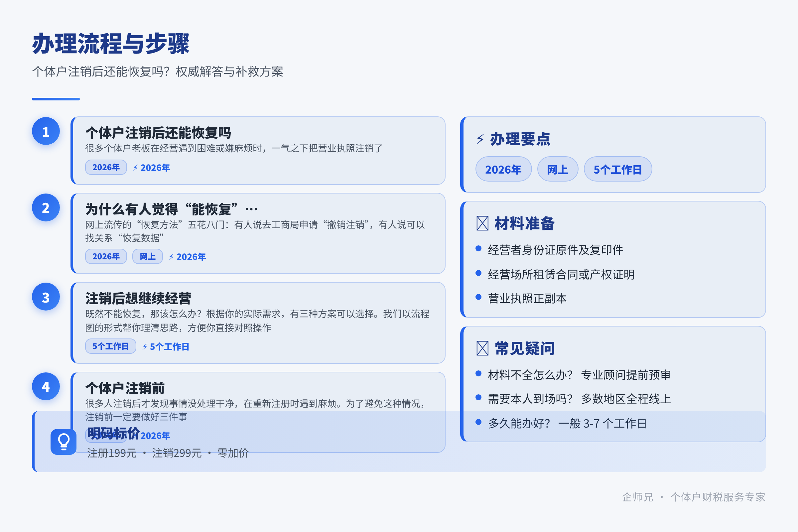
Task: Click the 材料准备 heading text
Action: (x=525, y=223)
